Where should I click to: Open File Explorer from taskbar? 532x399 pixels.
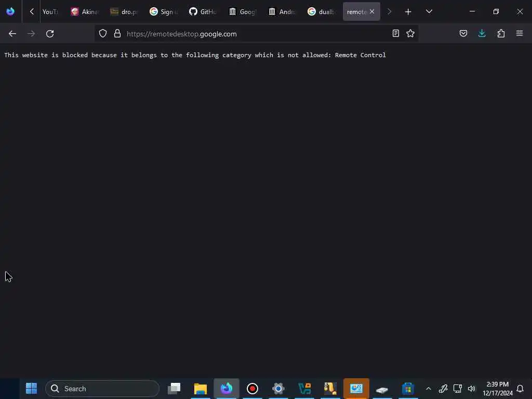[200, 389]
